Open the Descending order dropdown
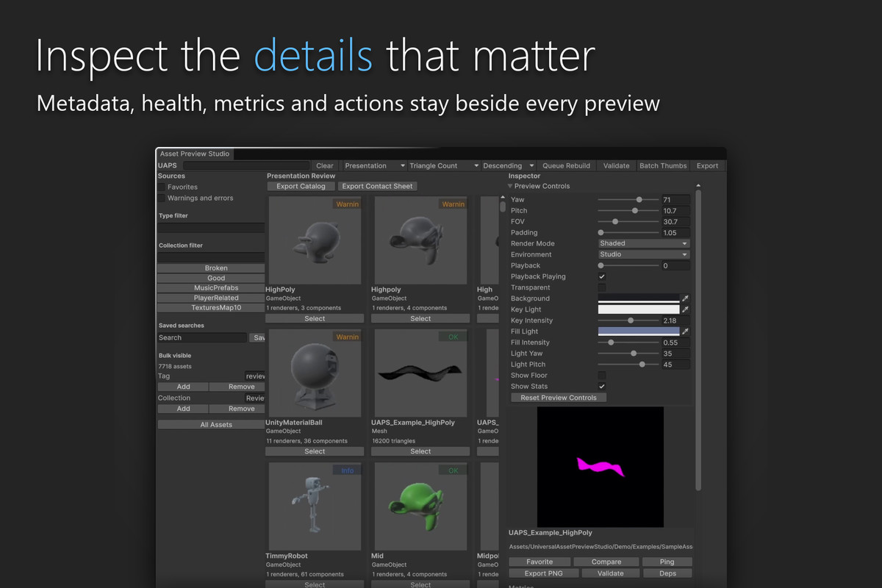This screenshot has width=882, height=588. [508, 166]
